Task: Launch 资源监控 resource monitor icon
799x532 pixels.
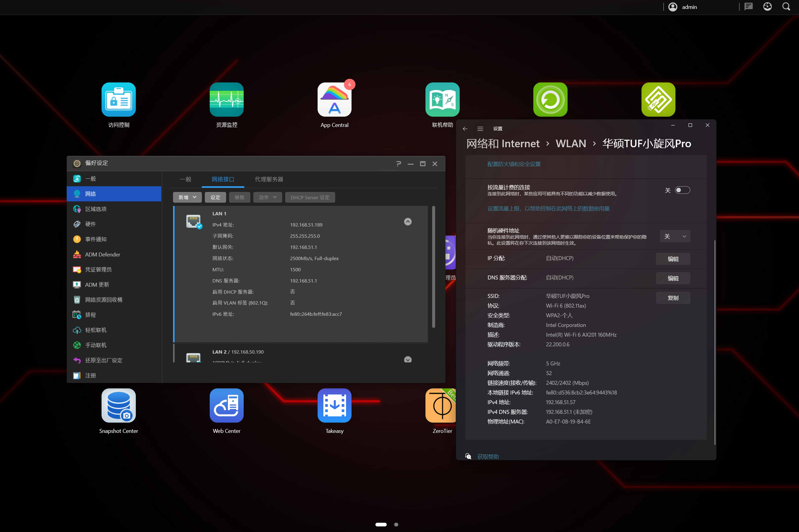Action: pyautogui.click(x=227, y=99)
